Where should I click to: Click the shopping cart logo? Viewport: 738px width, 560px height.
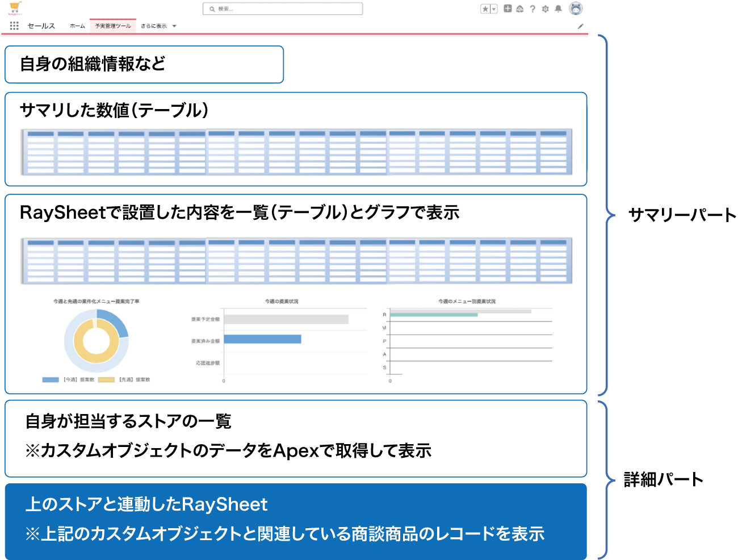pyautogui.click(x=15, y=8)
